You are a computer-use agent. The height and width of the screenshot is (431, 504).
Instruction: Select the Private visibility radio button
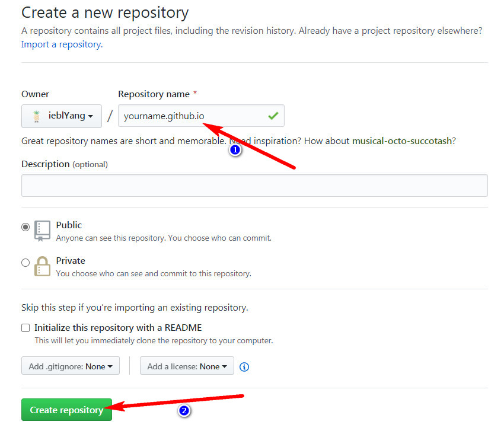tap(25, 263)
